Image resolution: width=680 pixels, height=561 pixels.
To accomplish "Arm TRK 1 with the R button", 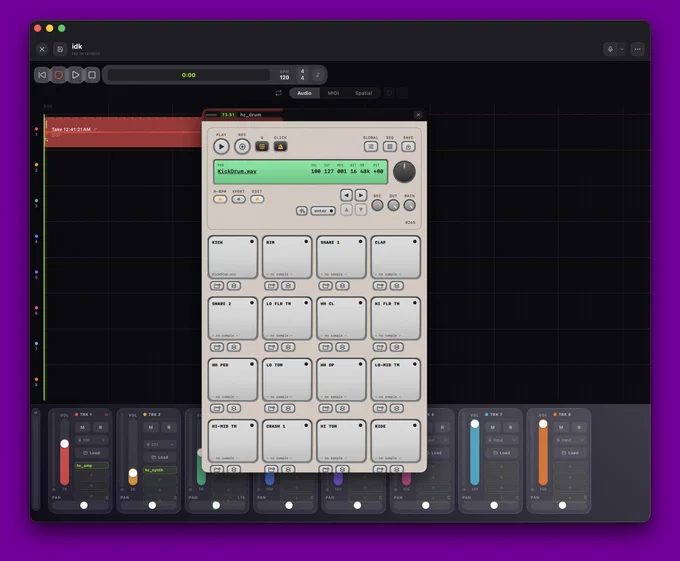I will coord(101,427).
